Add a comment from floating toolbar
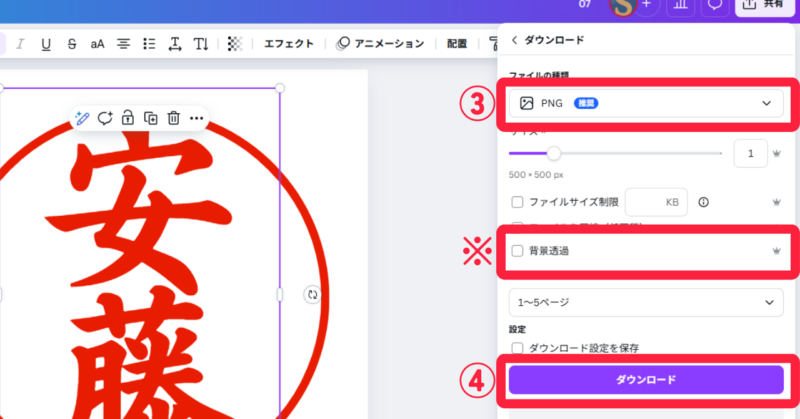The image size is (800, 419). coord(105,118)
